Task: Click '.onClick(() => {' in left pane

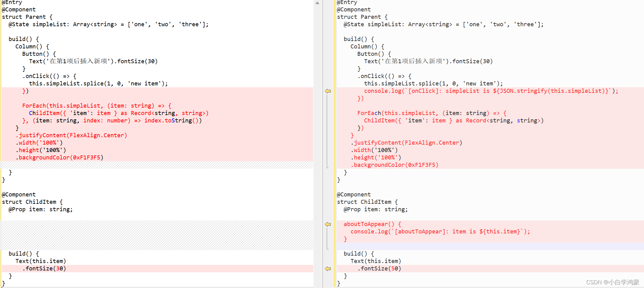Action: 49,76
